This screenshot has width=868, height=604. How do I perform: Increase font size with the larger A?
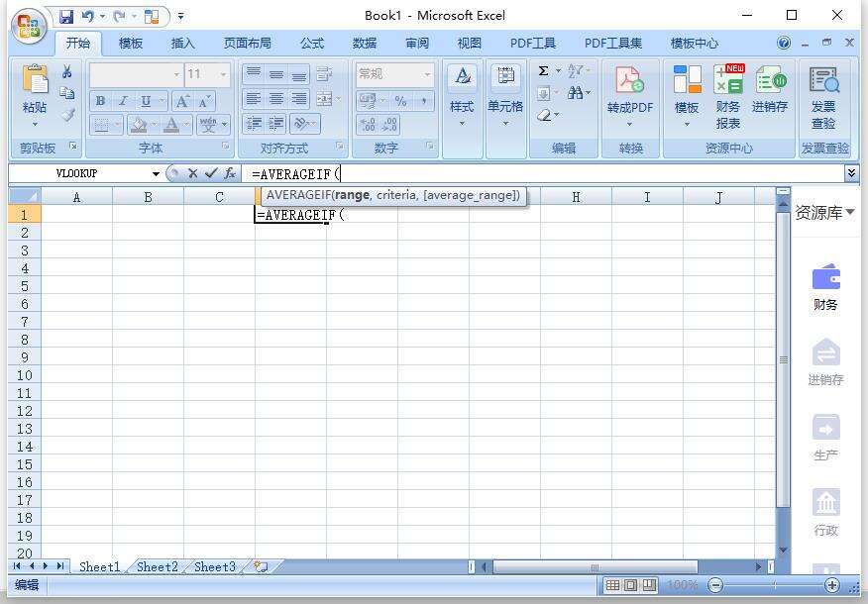point(181,101)
